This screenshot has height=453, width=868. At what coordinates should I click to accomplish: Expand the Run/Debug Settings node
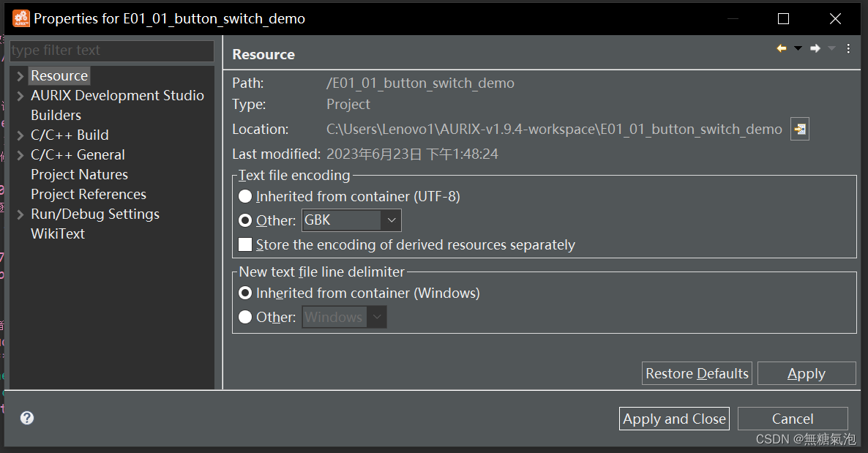[x=20, y=214]
